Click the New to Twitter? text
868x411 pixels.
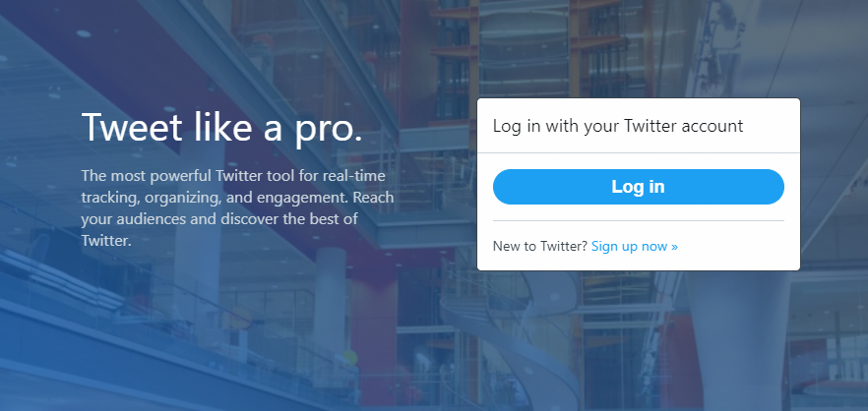[539, 246]
